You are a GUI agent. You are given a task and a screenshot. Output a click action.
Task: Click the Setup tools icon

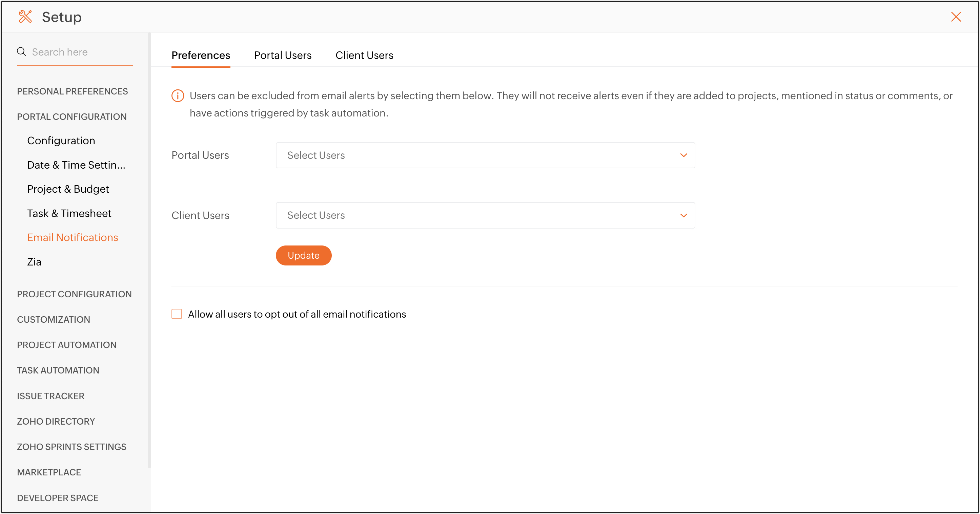[x=25, y=17]
